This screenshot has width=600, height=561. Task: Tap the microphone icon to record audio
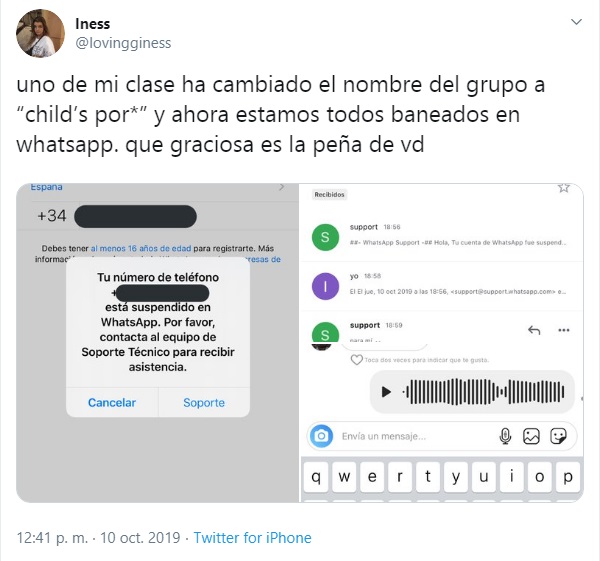coord(505,436)
